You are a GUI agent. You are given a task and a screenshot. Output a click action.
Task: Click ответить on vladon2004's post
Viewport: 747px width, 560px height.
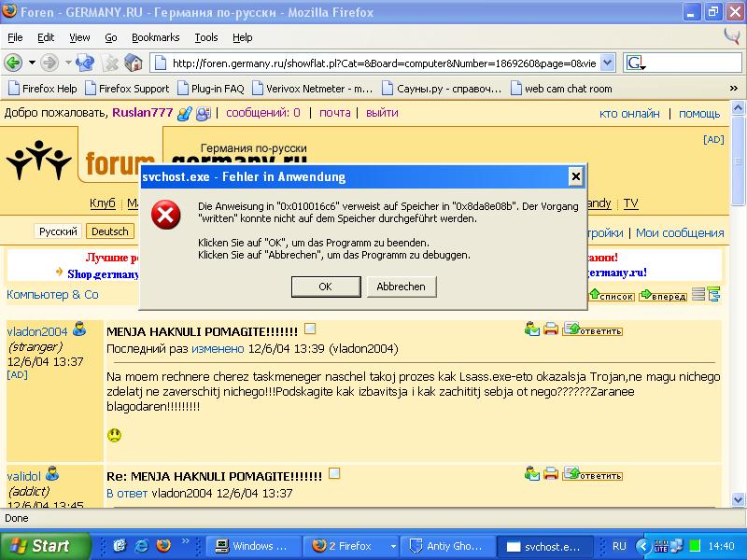tap(593, 329)
